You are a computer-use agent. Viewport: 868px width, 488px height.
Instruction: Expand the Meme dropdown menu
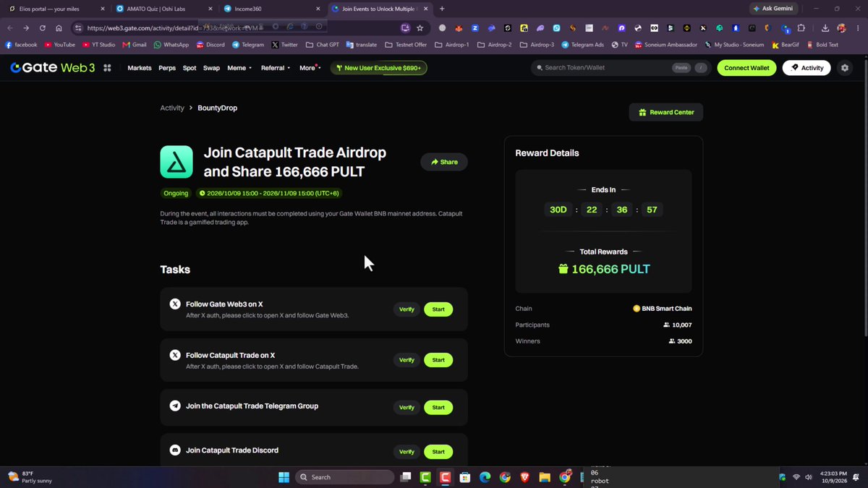[239, 68]
